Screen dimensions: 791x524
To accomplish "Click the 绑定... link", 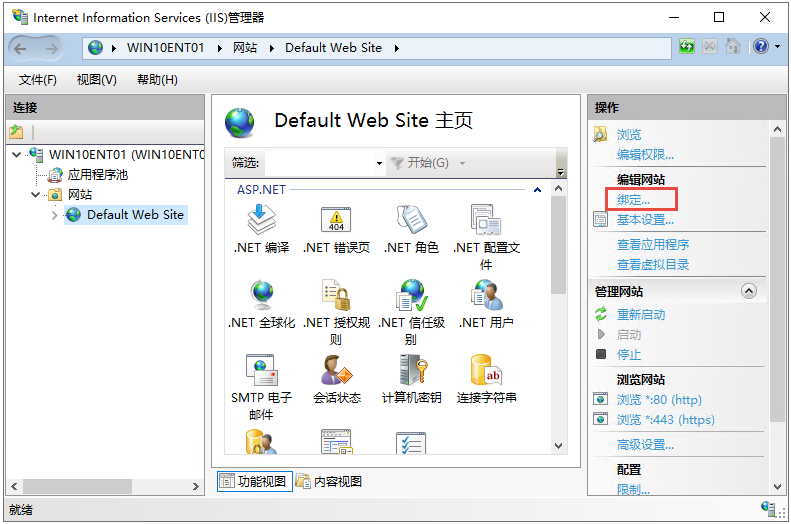I will point(633,200).
